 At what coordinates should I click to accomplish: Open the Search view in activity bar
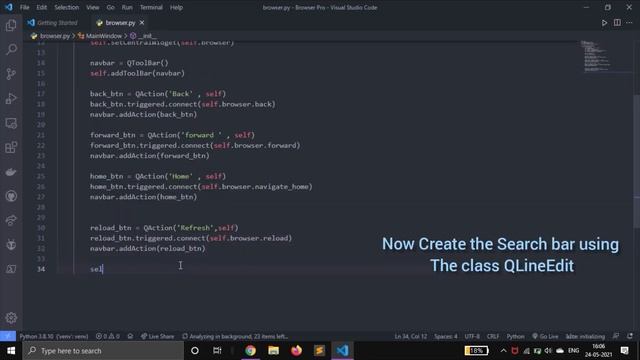11,49
